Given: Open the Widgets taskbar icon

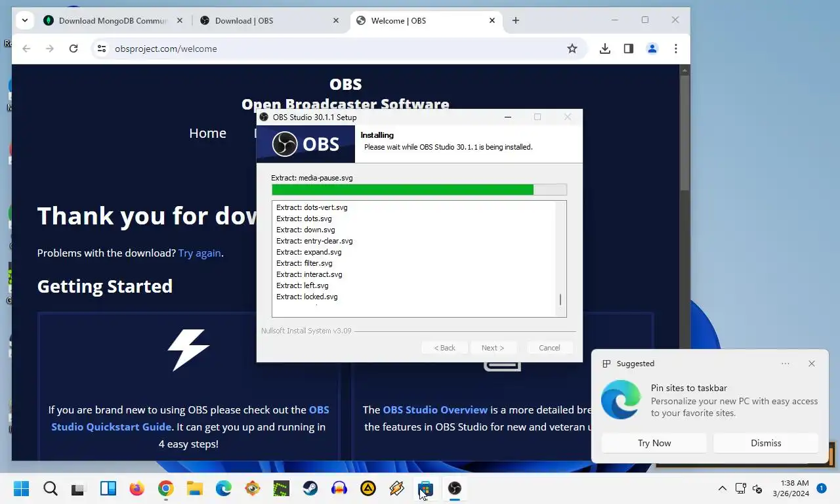Looking at the screenshot, I should pos(108,488).
